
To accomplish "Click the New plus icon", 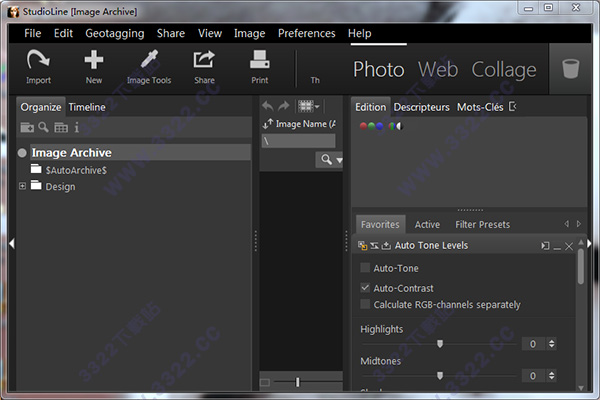I will tap(93, 62).
